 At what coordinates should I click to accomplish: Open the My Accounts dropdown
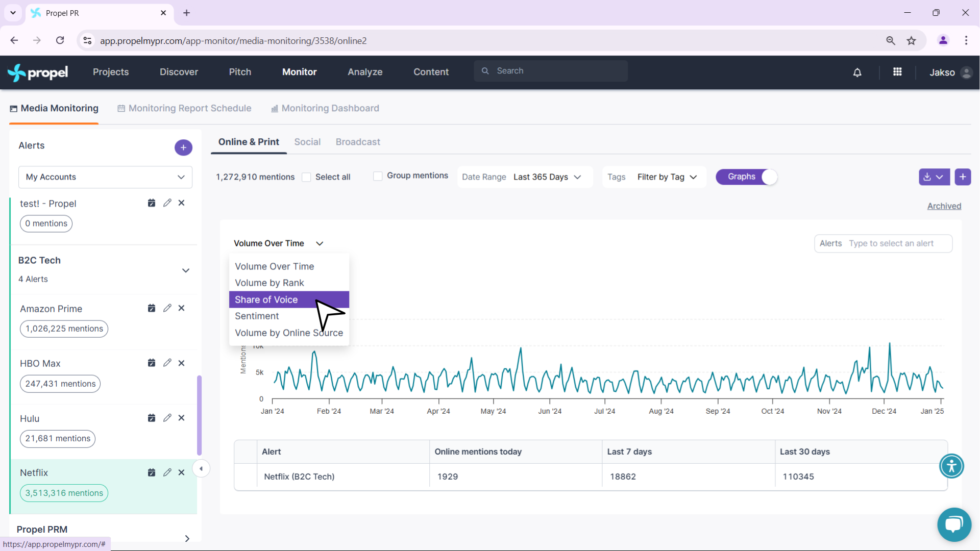tap(105, 177)
